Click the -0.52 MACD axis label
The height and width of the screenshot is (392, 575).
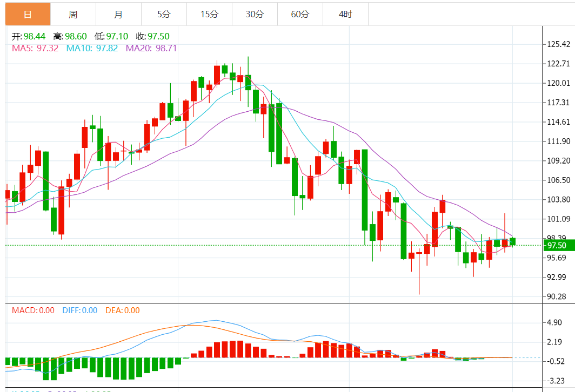pyautogui.click(x=555, y=361)
